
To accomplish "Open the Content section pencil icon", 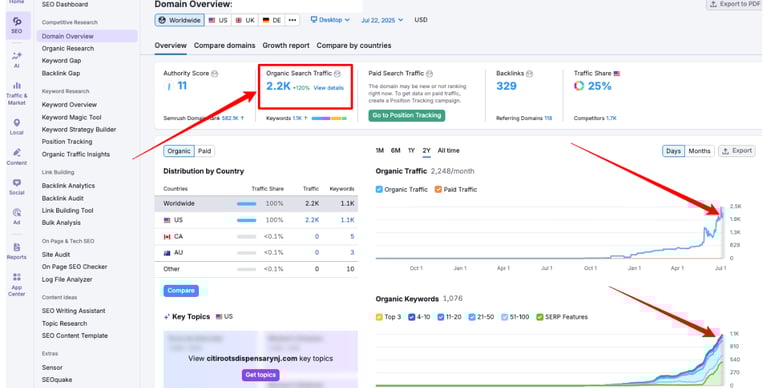I will (x=17, y=152).
